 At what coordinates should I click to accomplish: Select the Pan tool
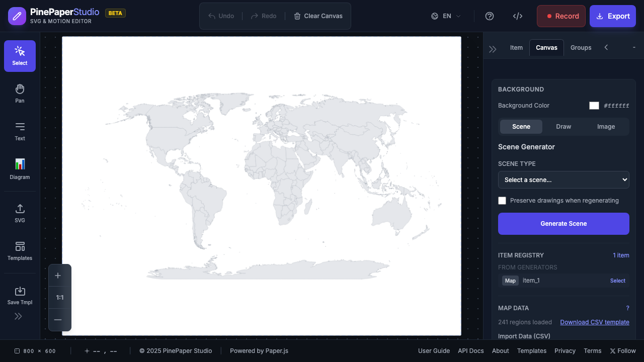pyautogui.click(x=19, y=92)
